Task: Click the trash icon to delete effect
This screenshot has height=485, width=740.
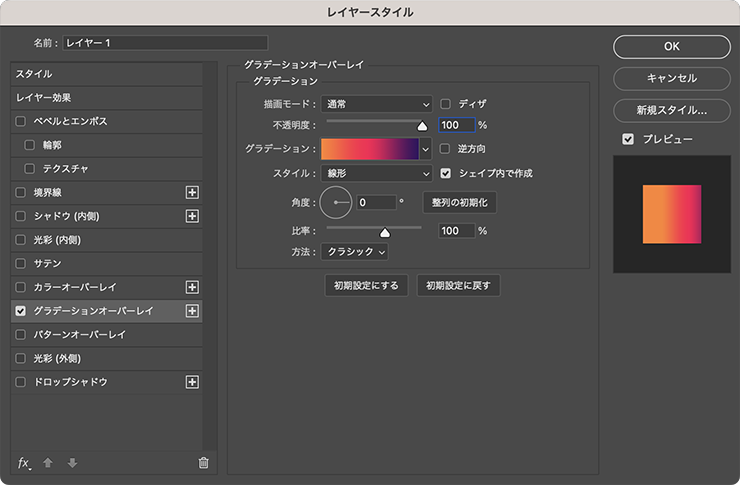Action: (203, 462)
